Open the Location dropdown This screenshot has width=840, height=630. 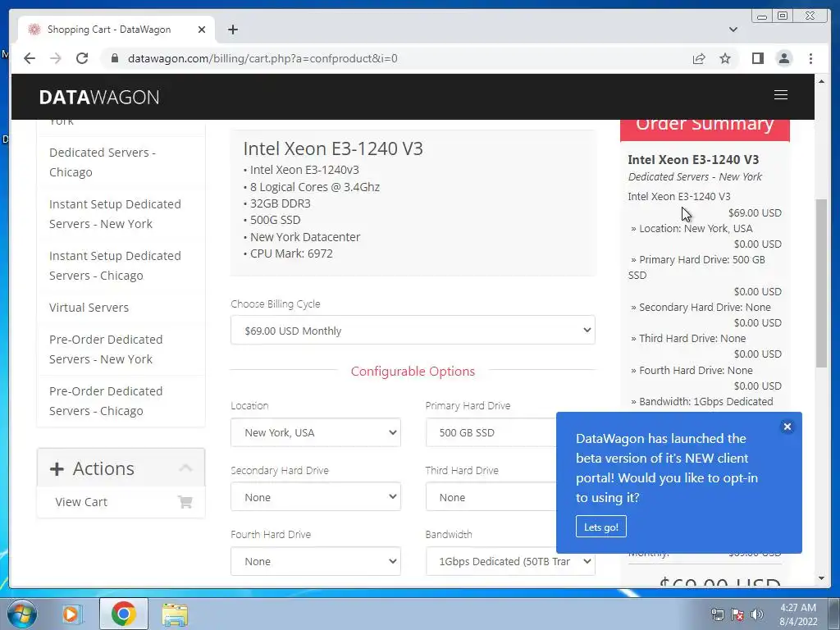click(x=316, y=432)
